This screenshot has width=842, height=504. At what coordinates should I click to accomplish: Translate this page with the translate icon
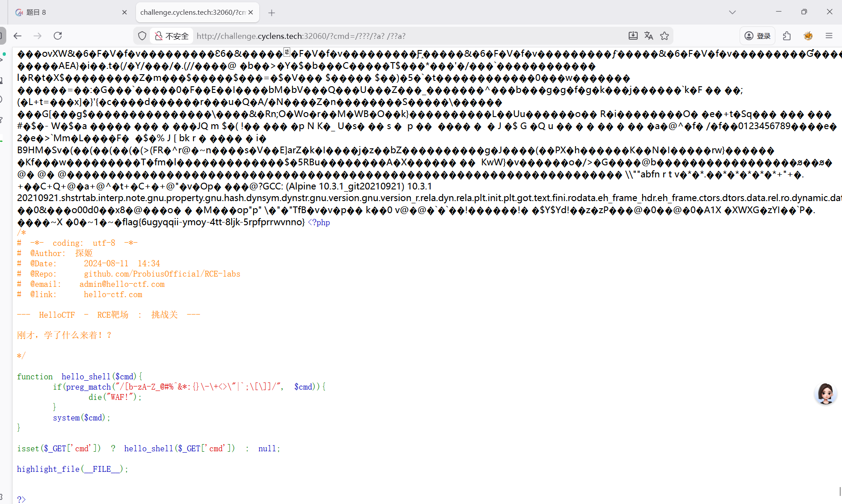[649, 36]
